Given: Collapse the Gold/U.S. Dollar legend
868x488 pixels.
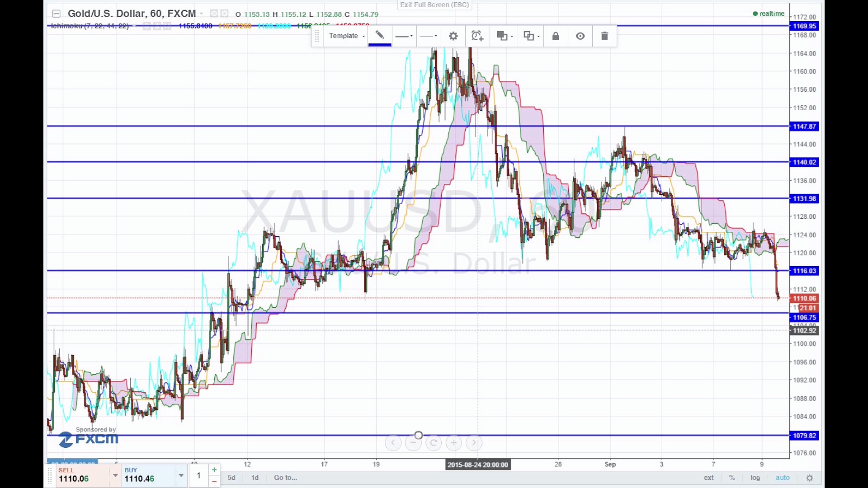Looking at the screenshot, I should pyautogui.click(x=57, y=14).
